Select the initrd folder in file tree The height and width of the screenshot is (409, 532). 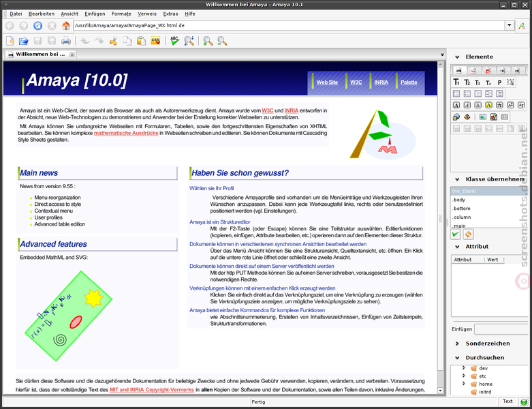point(485,392)
